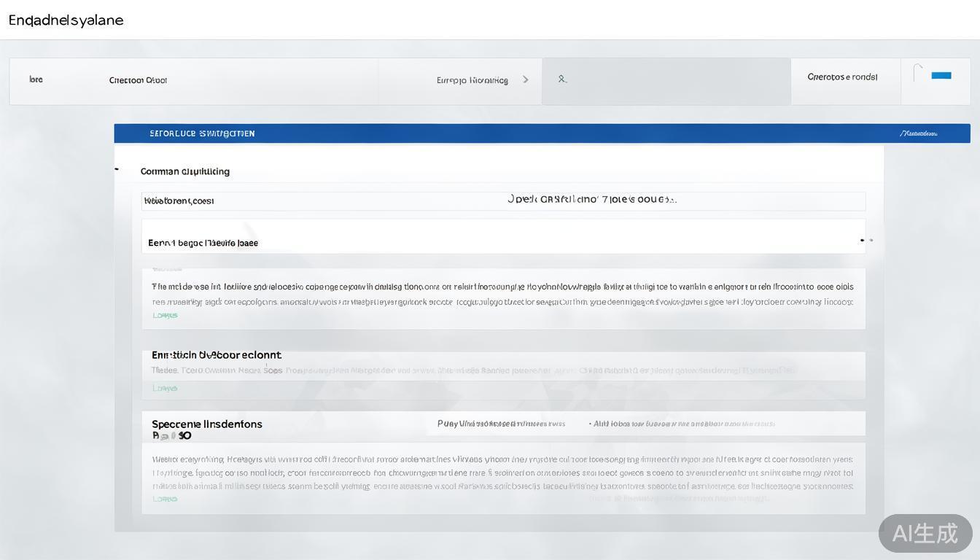The height and width of the screenshot is (560, 980).
Task: Click the link at right of blue header
Action: (x=918, y=133)
